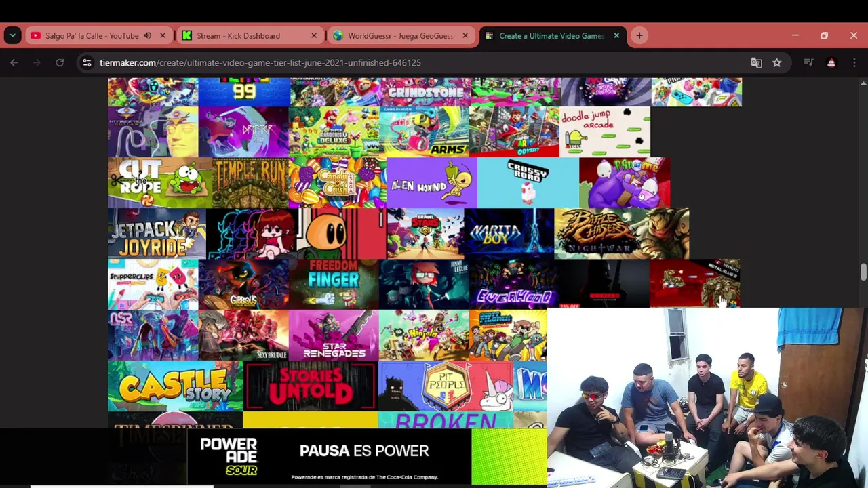The height and width of the screenshot is (488, 868).
Task: Open the media control icon
Action: point(808,62)
